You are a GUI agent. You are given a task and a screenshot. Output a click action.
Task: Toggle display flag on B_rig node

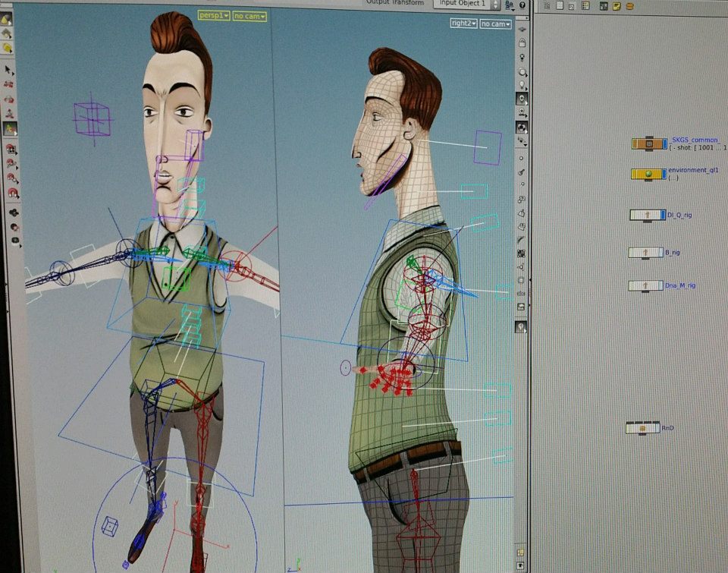[661, 252]
